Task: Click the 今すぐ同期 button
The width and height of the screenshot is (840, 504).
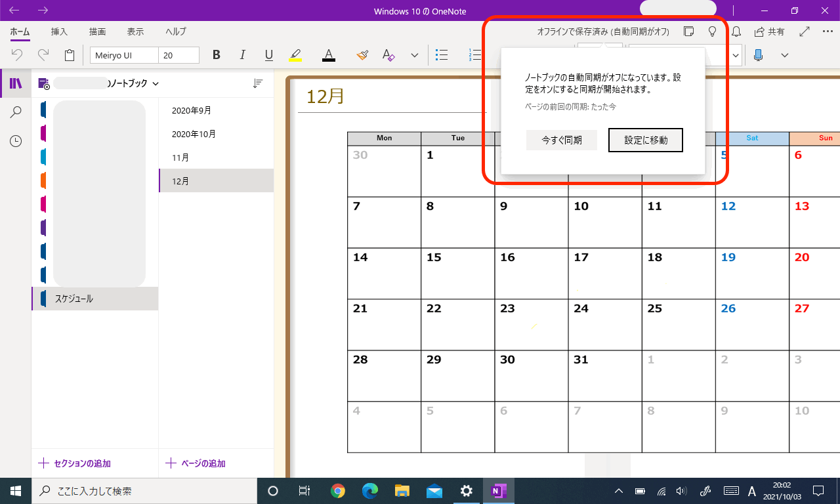Action: coord(561,140)
